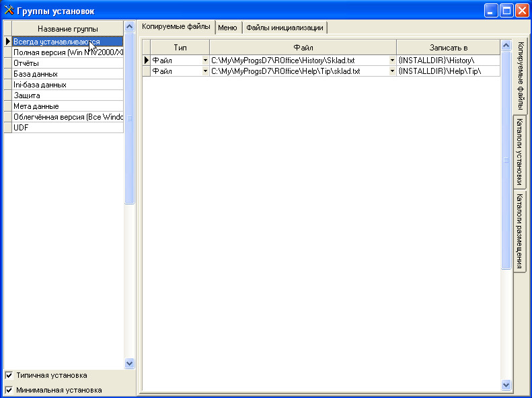The image size is (532, 398).
Task: Open Тип dropdown in second row
Action: pyautogui.click(x=205, y=71)
